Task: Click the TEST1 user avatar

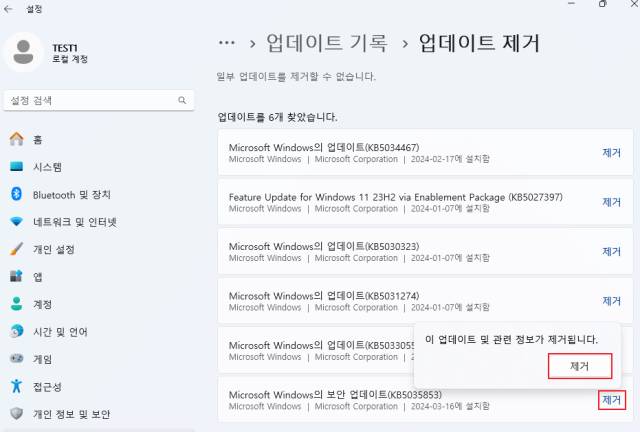Action: point(23,52)
